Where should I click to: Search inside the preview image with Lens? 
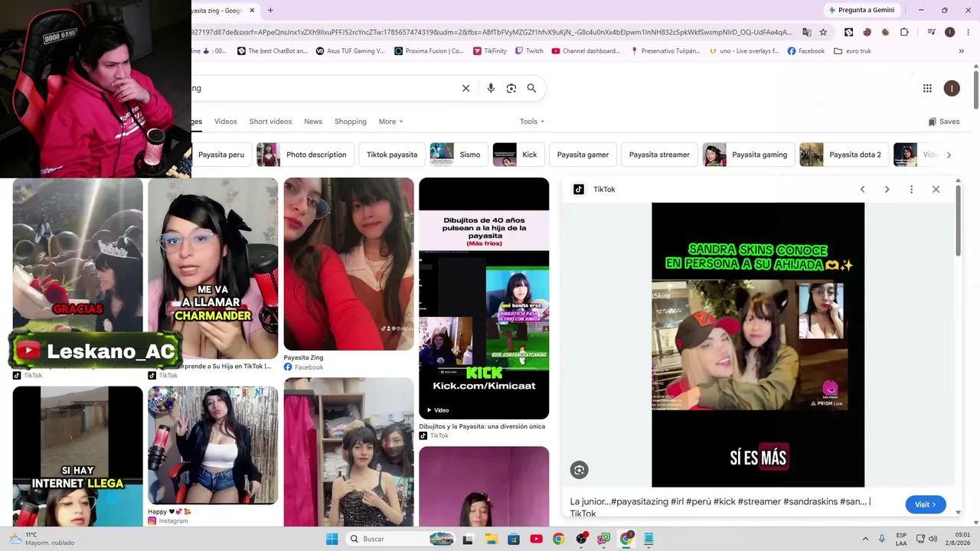(x=580, y=471)
